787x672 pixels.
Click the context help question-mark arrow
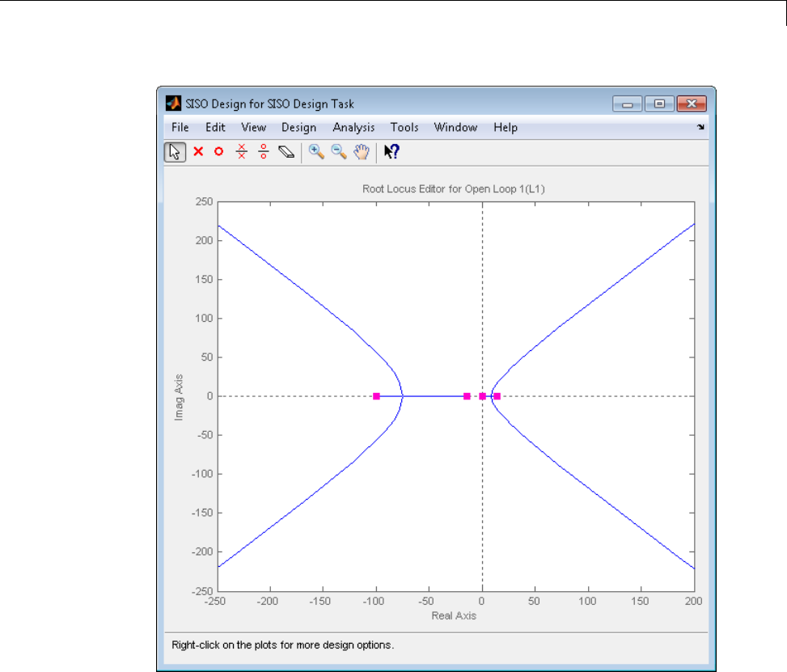(391, 151)
